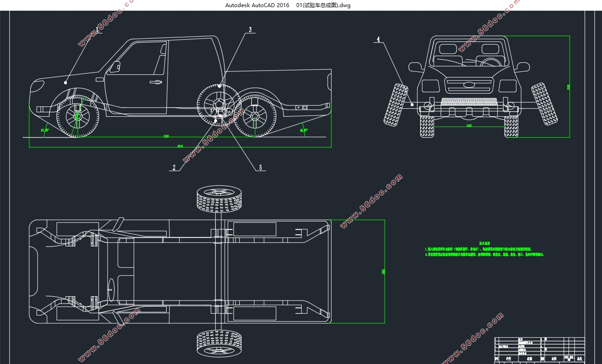Select callout number 3 above the truck bed
This screenshot has width=602, height=364.
(x=250, y=29)
